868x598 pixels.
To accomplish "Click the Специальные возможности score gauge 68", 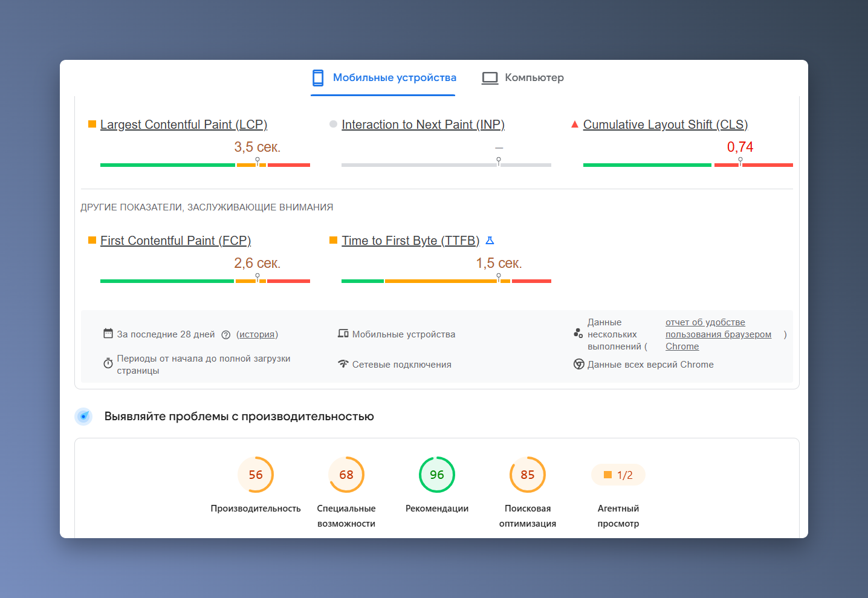I will [346, 475].
